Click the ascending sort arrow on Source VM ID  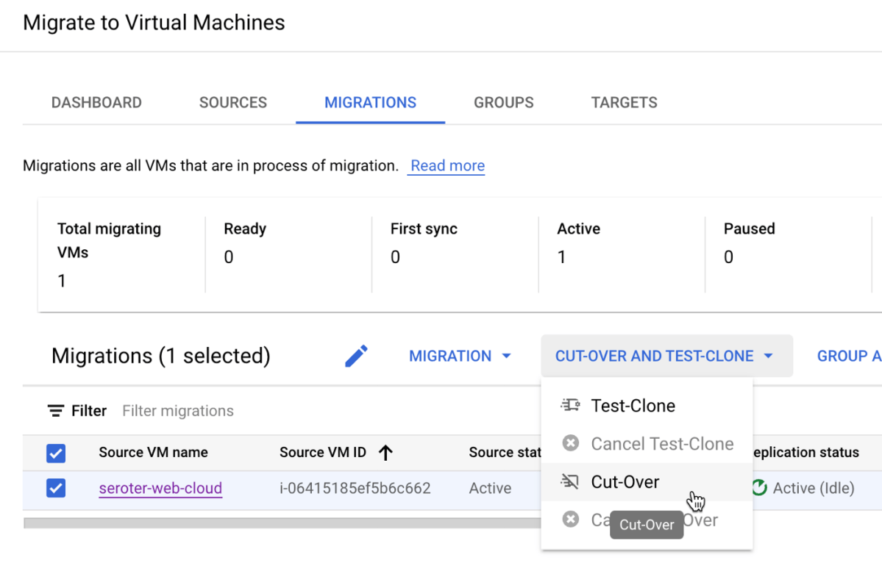click(x=385, y=453)
